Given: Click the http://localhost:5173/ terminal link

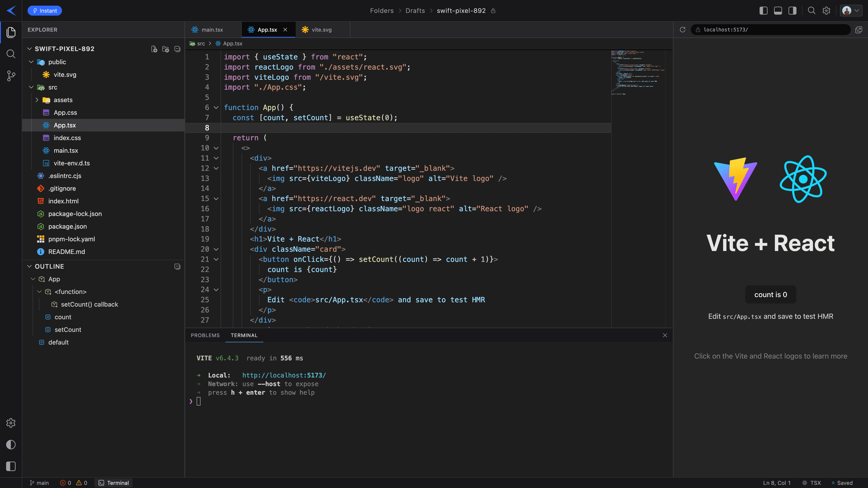Looking at the screenshot, I should (x=284, y=375).
